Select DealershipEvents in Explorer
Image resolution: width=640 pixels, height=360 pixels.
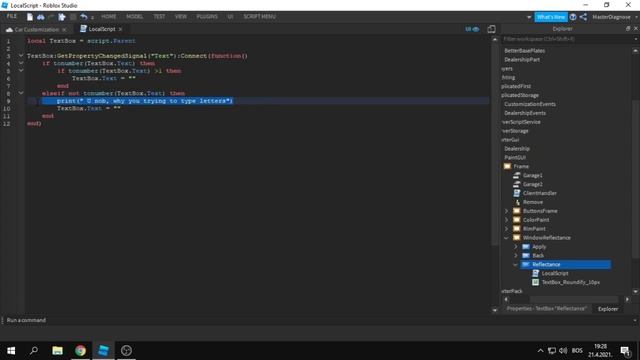click(x=525, y=113)
